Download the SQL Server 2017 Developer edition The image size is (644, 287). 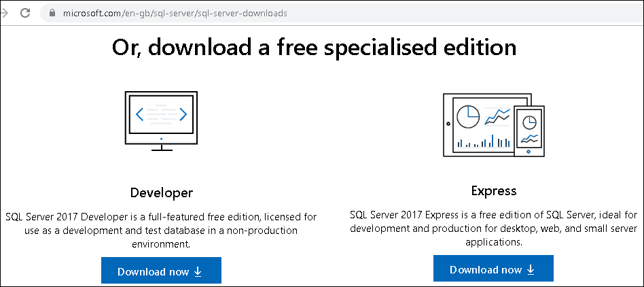click(161, 271)
